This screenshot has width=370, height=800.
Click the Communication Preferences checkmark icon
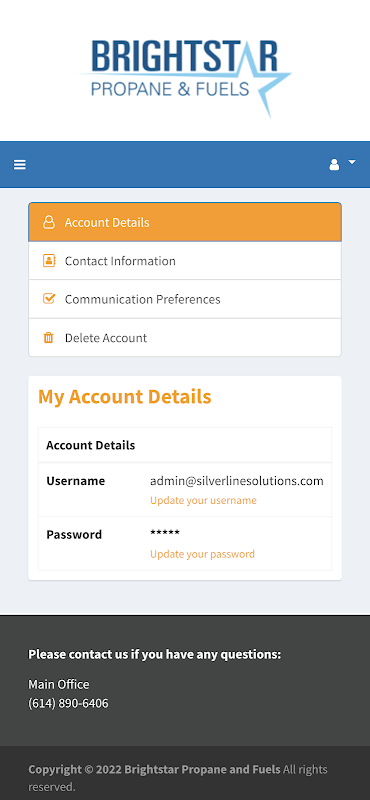coord(48,299)
